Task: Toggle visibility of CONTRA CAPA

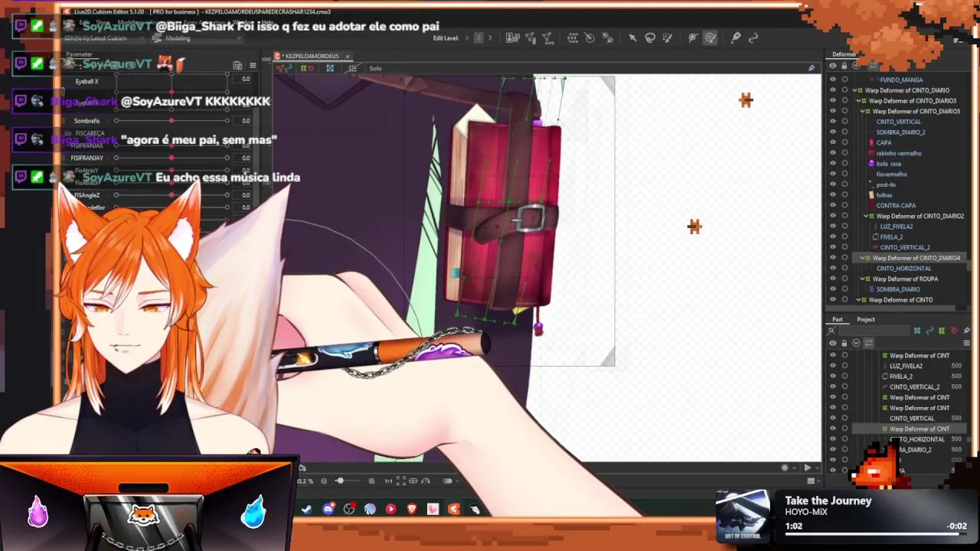Action: click(x=833, y=205)
